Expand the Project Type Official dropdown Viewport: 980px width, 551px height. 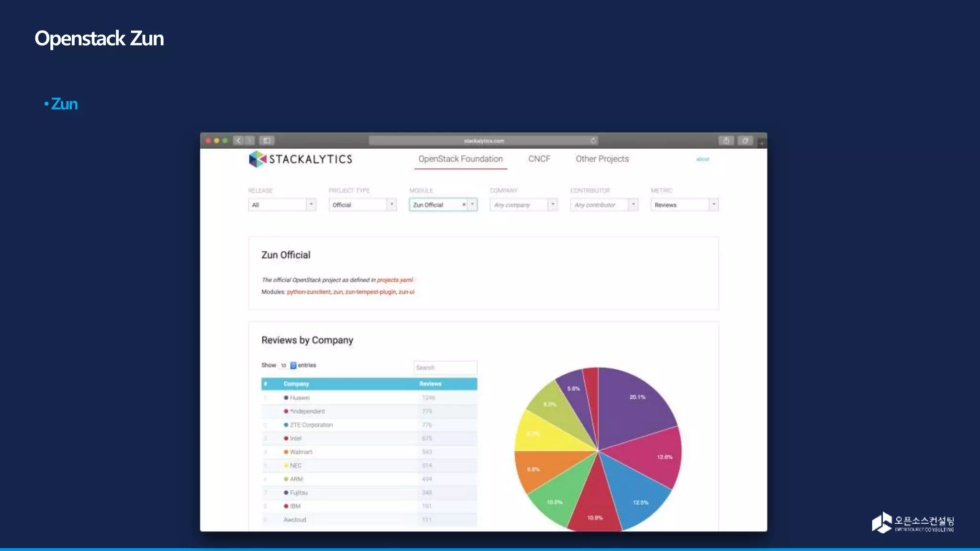(362, 205)
